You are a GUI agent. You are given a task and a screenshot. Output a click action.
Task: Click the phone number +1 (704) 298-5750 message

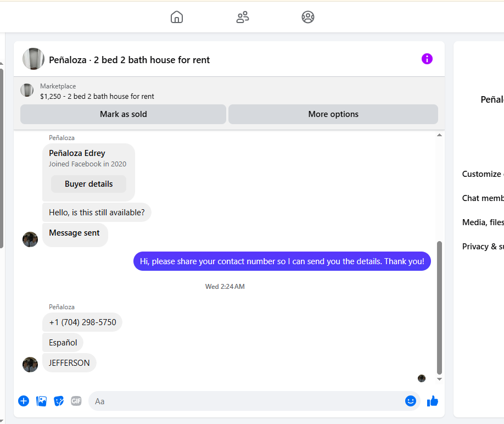click(x=82, y=322)
